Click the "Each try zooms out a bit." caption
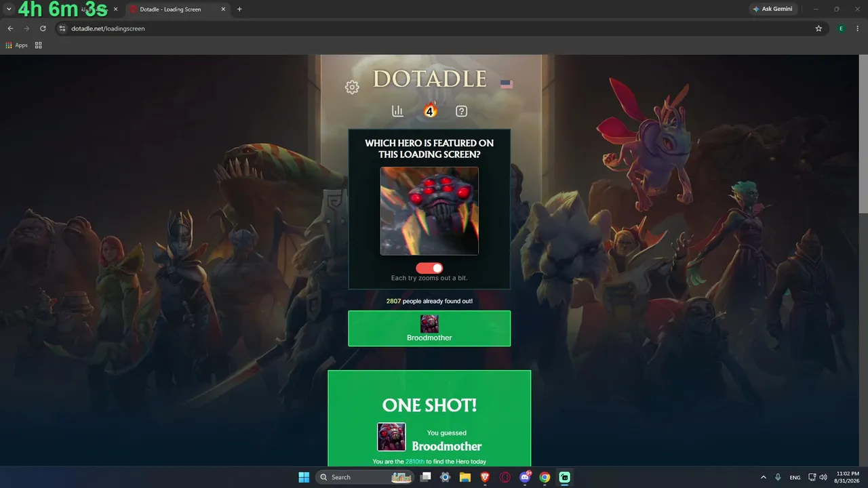 [429, 278]
